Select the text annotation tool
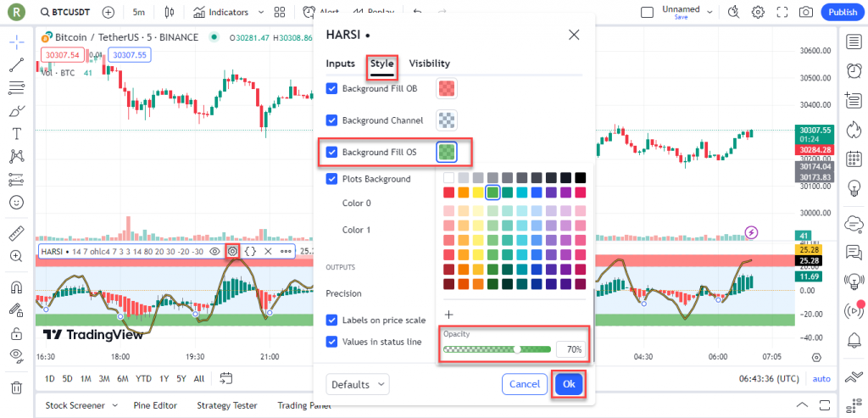Image resolution: width=868 pixels, height=418 pixels. (17, 134)
